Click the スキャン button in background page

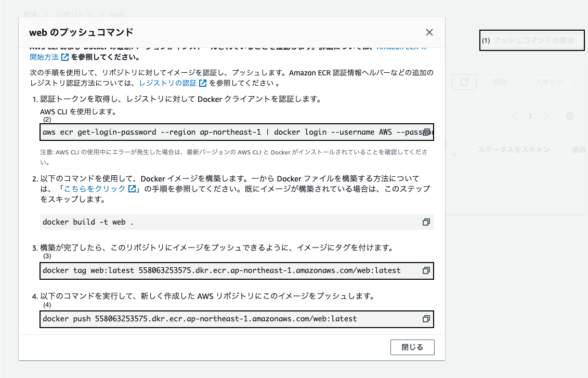(x=549, y=82)
